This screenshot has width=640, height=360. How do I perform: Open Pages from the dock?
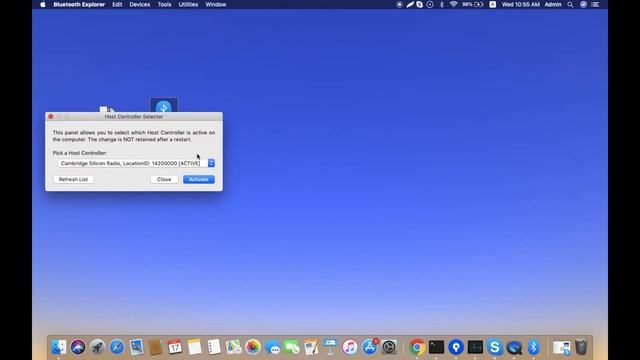coord(311,347)
